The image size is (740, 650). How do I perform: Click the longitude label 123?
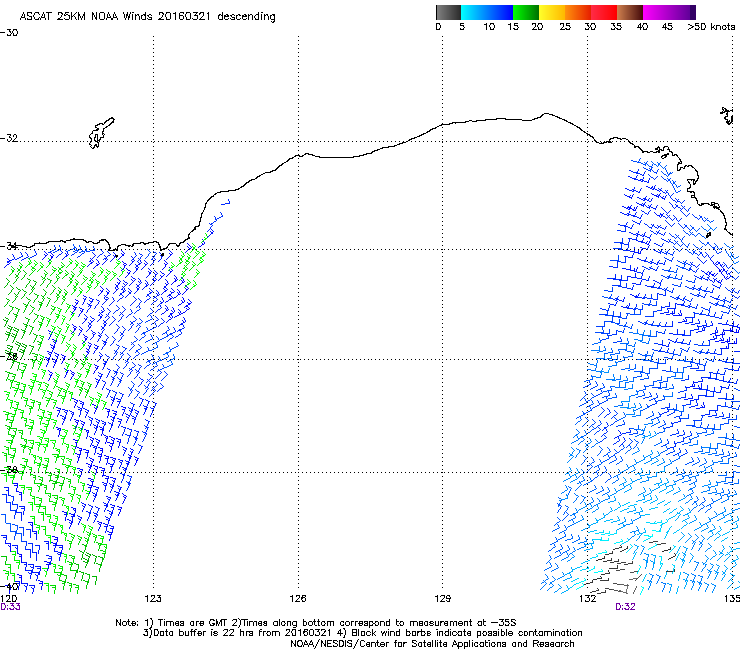[x=153, y=599]
